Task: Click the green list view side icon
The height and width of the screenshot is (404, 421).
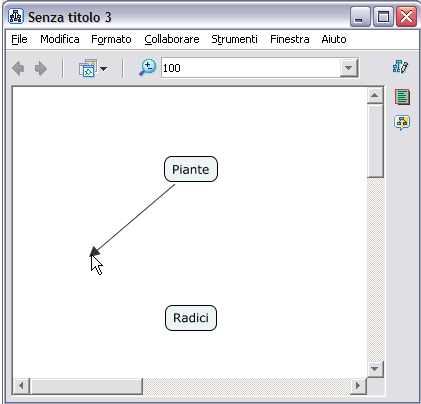Action: [402, 97]
